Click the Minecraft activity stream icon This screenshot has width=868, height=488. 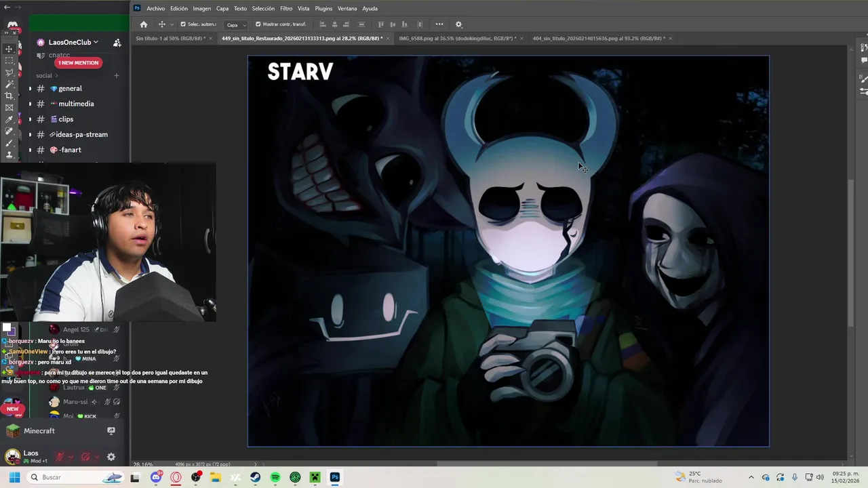pyautogui.click(x=111, y=431)
